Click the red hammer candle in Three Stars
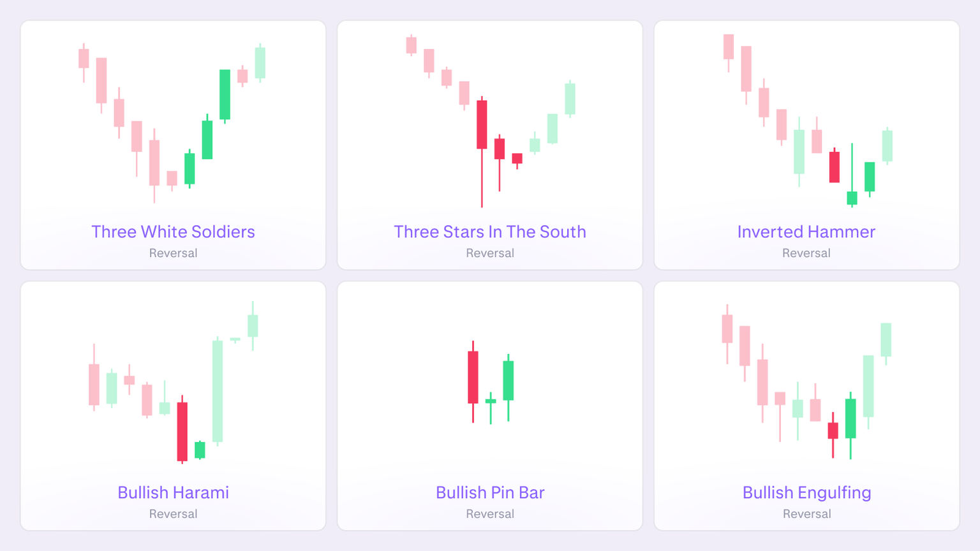Screen dimensions: 980x551 pos(482,124)
